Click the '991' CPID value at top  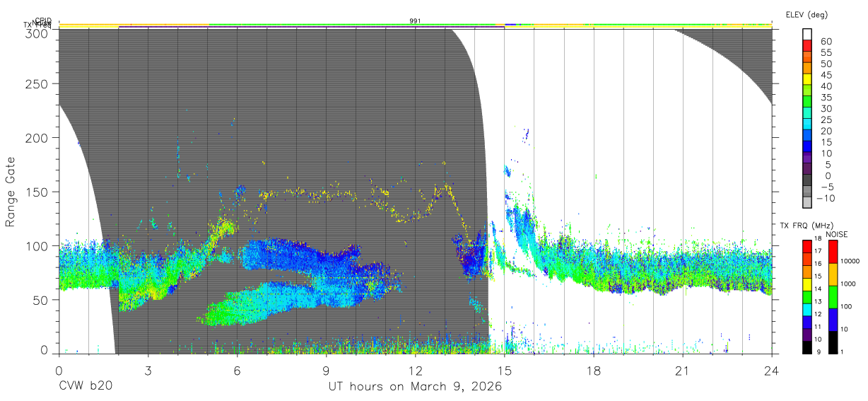tap(416, 21)
